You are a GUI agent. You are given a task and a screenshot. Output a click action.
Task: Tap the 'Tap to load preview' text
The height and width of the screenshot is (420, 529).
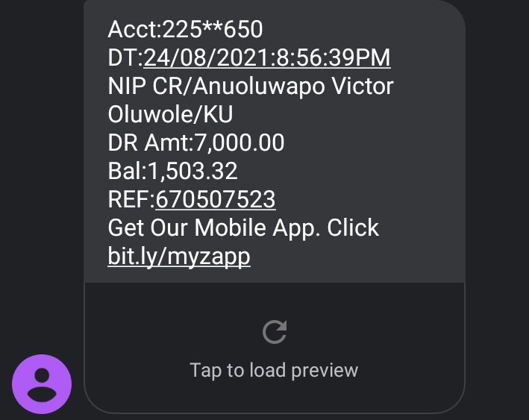pyautogui.click(x=274, y=370)
